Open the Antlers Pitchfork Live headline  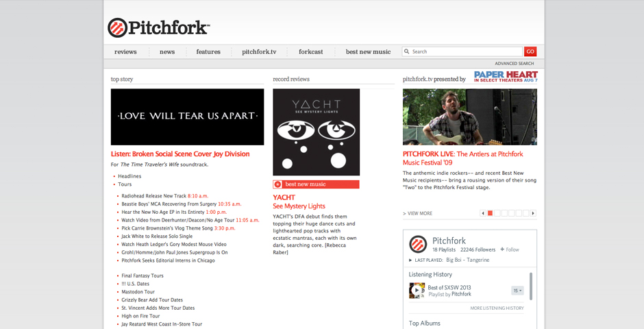pos(463,158)
